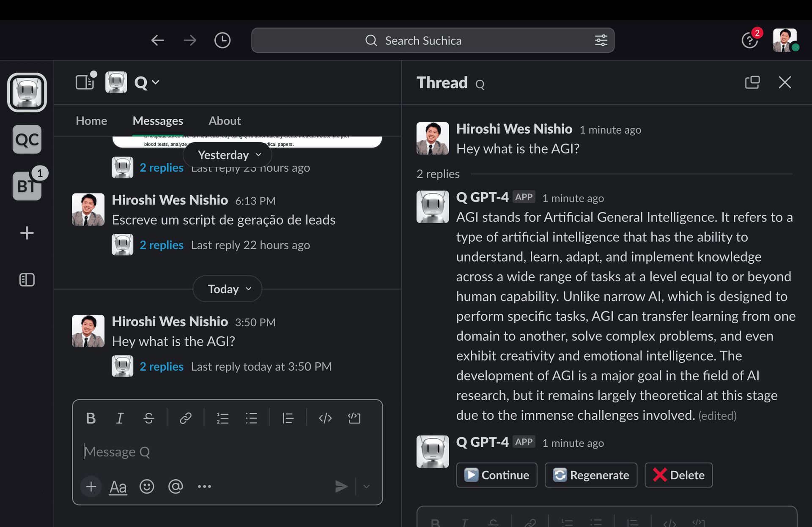Viewport: 812px width, 527px height.
Task: Switch to the About tab
Action: tap(224, 120)
